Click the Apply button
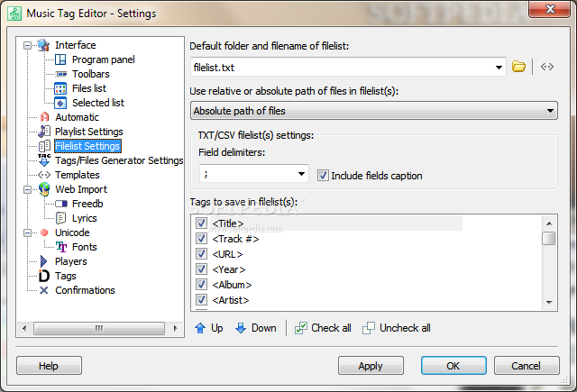The image size is (577, 392). (371, 366)
